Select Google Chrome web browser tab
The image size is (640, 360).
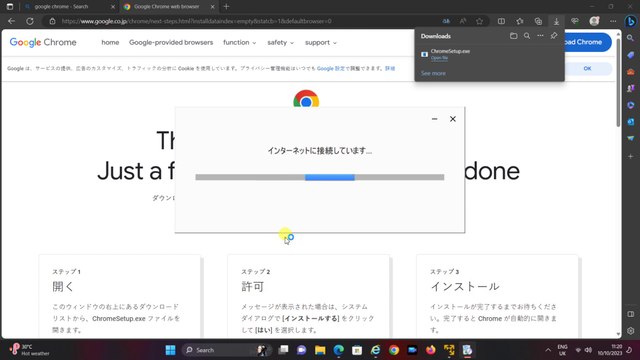pyautogui.click(x=167, y=7)
